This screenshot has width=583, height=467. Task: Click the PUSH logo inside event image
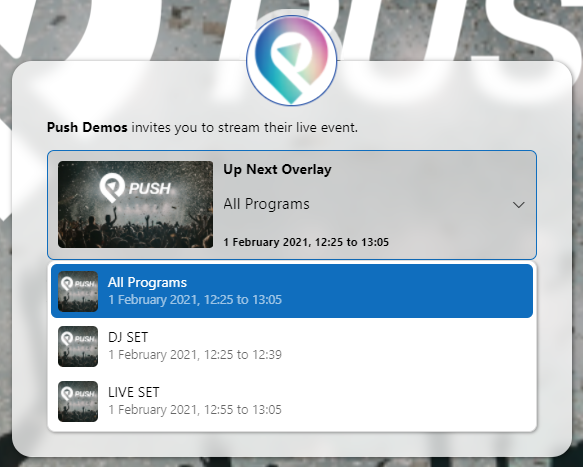click(x=135, y=187)
